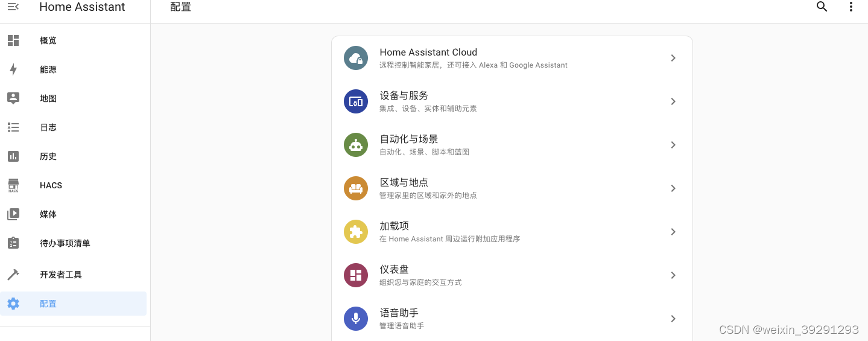This screenshot has height=341, width=868.
Task: Click the HACS store icon
Action: click(13, 185)
